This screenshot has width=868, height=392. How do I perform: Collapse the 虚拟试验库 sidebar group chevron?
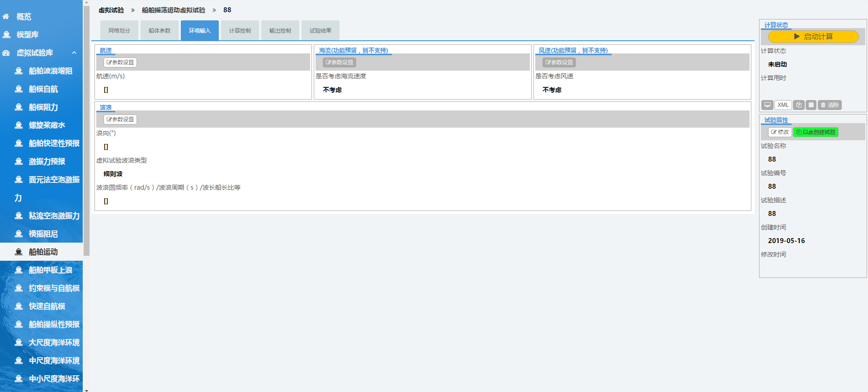(x=74, y=53)
